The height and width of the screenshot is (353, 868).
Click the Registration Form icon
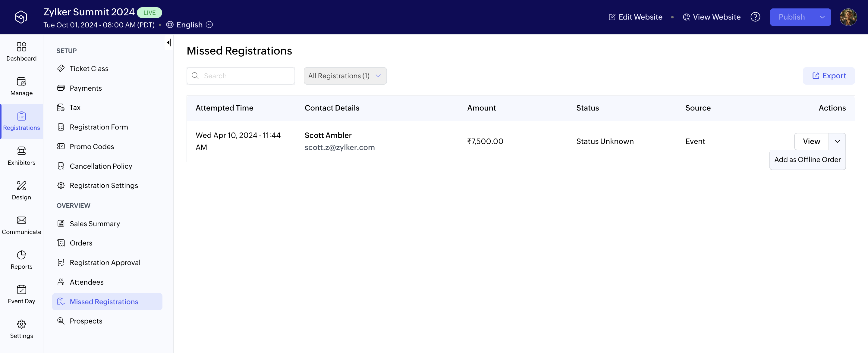[61, 127]
